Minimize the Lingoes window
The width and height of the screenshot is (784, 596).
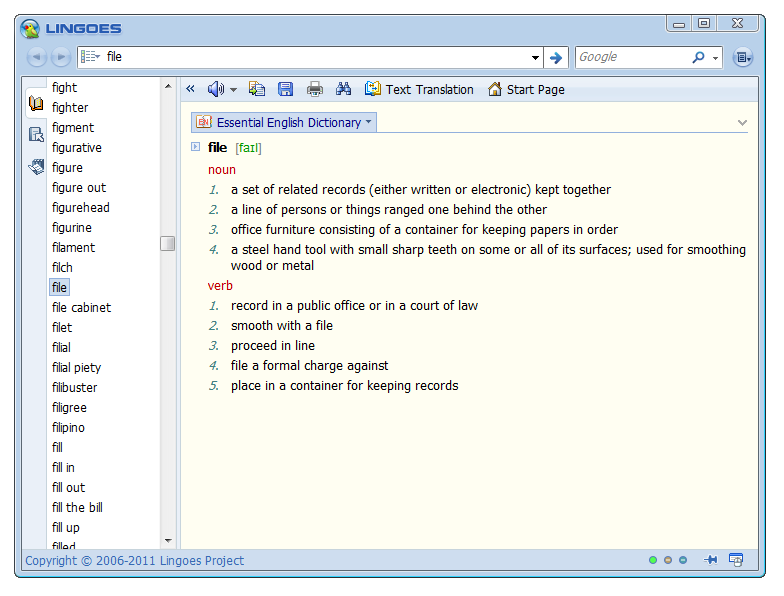tap(678, 24)
